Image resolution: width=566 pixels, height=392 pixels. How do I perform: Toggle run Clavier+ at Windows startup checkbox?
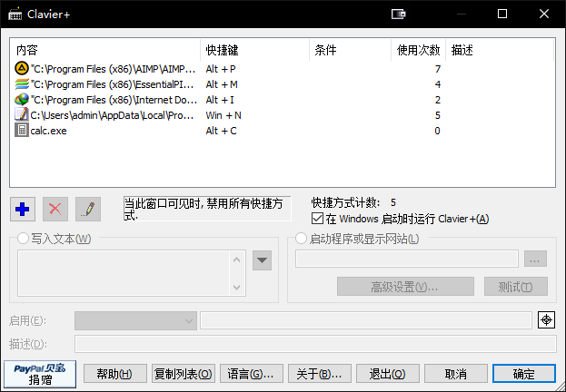click(317, 219)
